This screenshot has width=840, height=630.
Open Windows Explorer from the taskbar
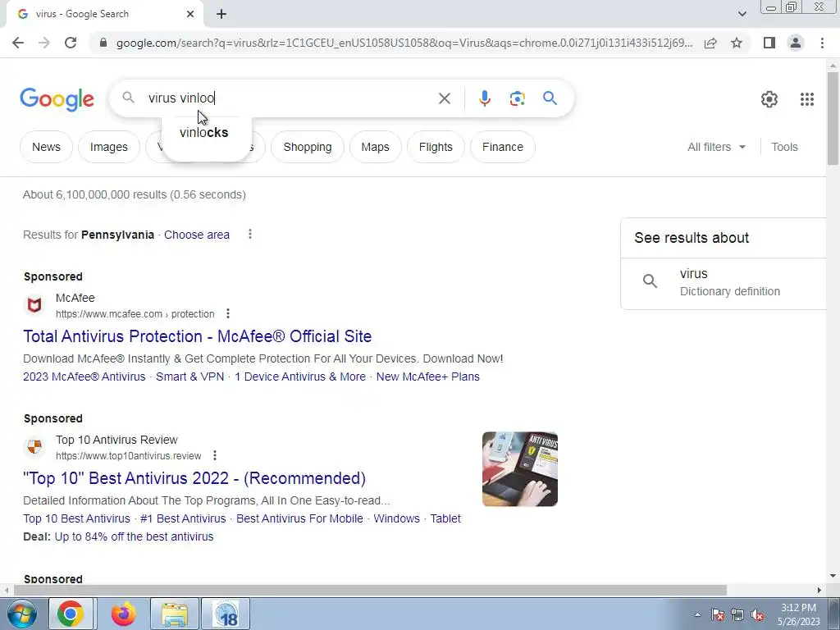[175, 614]
